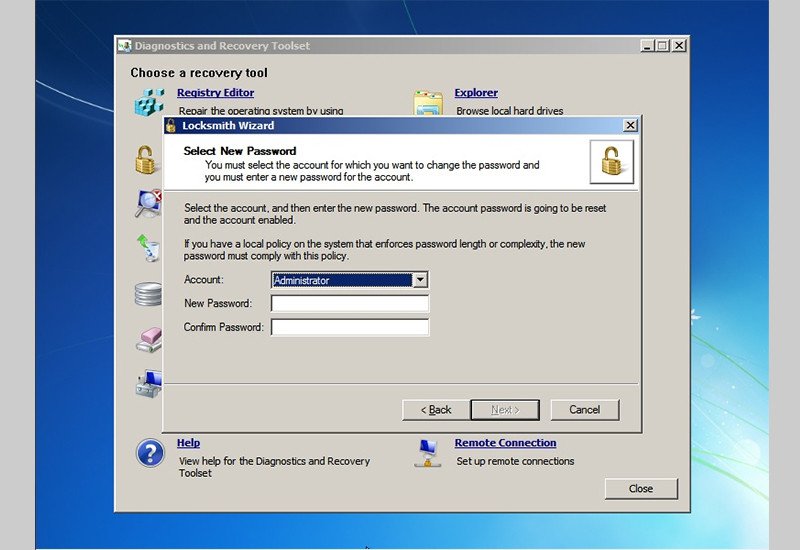
Task: Click the pink eraser Disk Wipe icon
Action: 149,340
